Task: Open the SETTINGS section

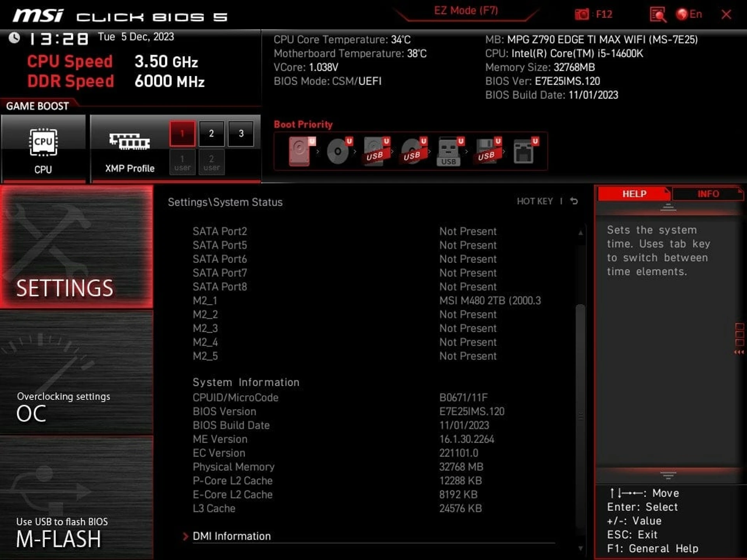Action: click(x=76, y=247)
